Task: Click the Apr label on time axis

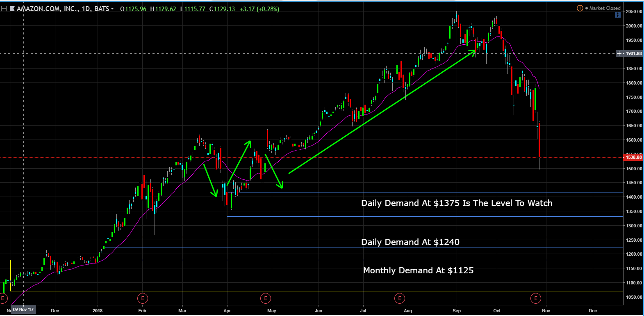Action: pyautogui.click(x=227, y=311)
